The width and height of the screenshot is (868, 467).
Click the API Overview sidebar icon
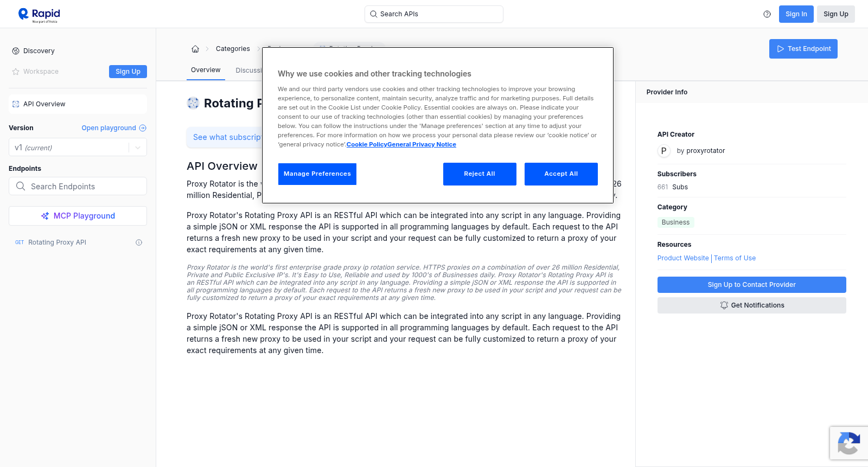pyautogui.click(x=16, y=104)
